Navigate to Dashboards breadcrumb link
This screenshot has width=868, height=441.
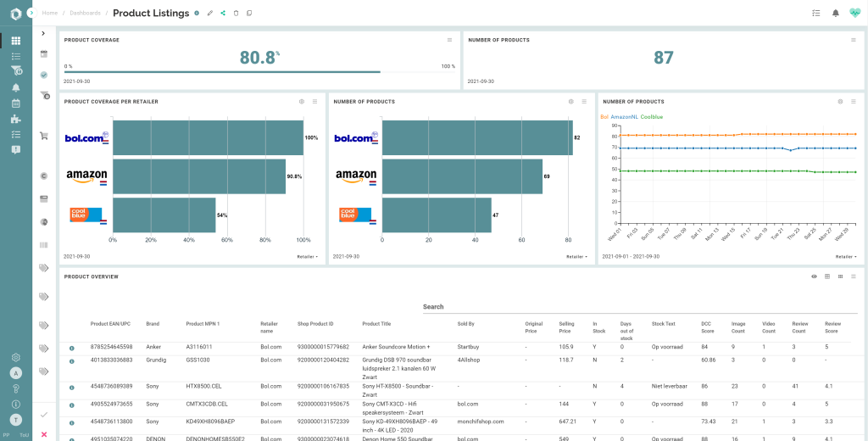point(85,13)
